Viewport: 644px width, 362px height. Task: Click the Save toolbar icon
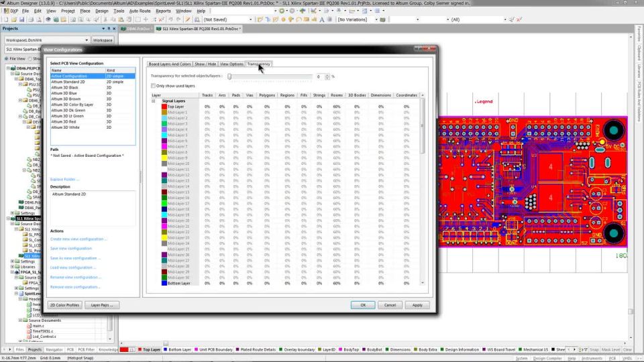point(21,19)
